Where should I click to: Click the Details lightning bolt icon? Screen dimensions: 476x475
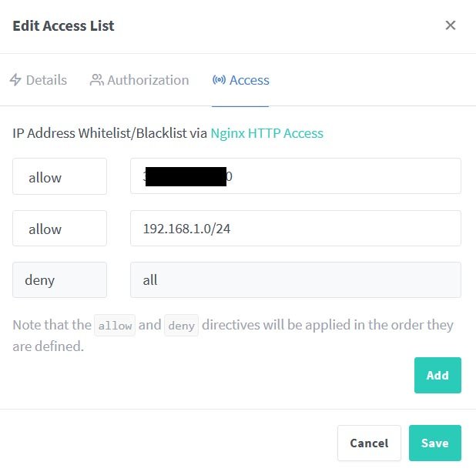[x=15, y=80]
